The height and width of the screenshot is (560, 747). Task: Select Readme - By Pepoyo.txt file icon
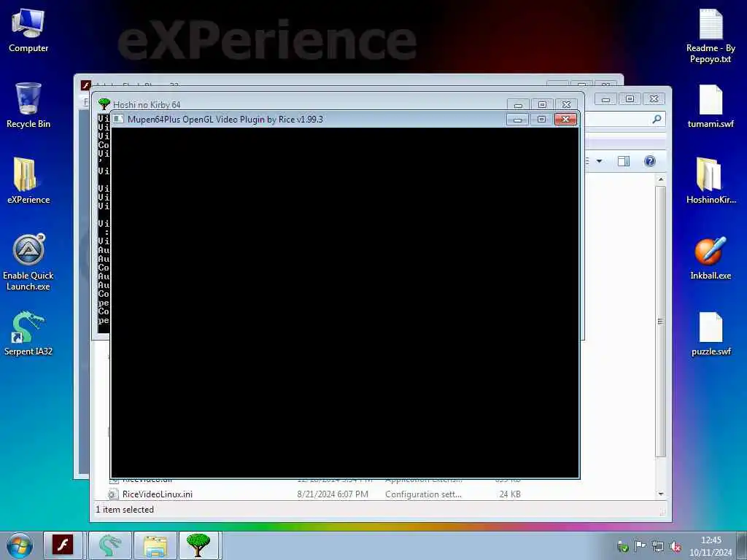pyautogui.click(x=711, y=36)
